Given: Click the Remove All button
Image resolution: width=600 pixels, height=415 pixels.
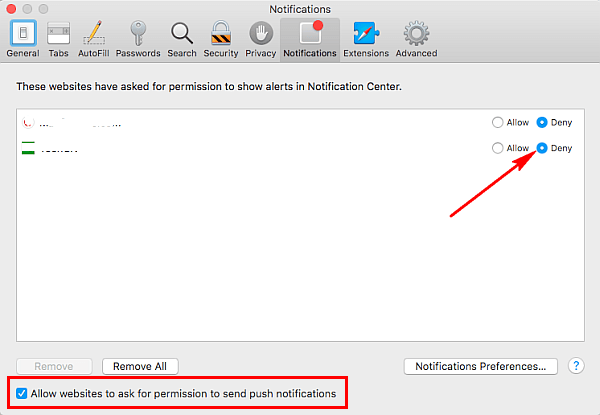Looking at the screenshot, I should pos(140,366).
